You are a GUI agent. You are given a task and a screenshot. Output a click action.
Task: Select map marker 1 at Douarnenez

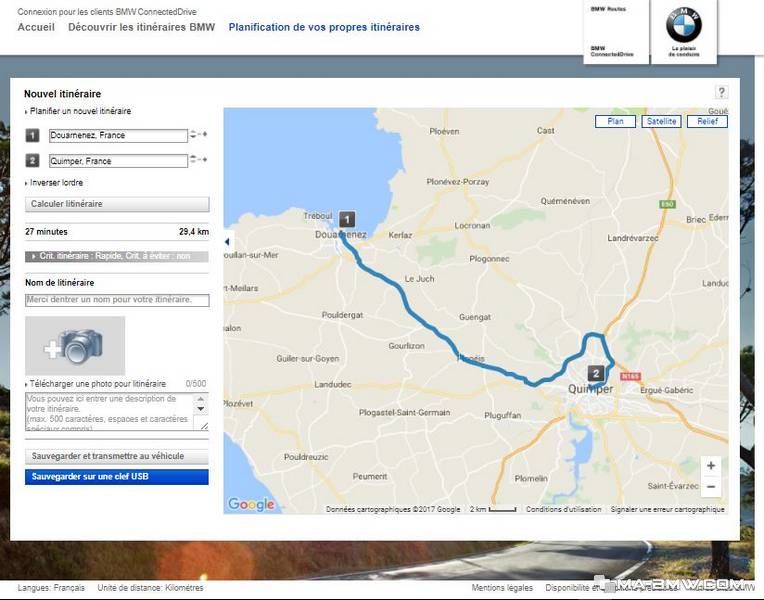[x=347, y=220]
